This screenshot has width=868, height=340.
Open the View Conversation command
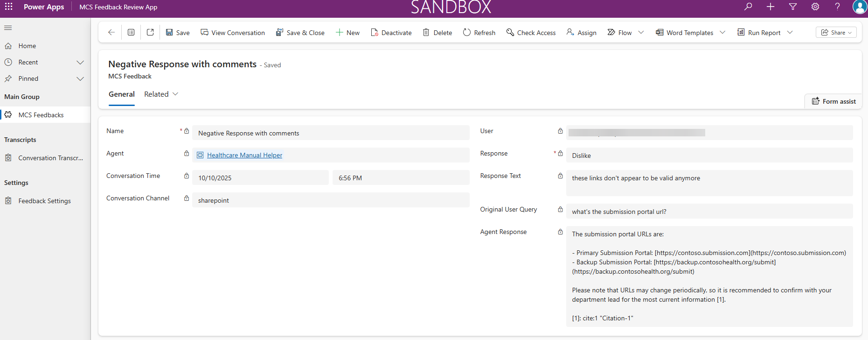point(233,33)
